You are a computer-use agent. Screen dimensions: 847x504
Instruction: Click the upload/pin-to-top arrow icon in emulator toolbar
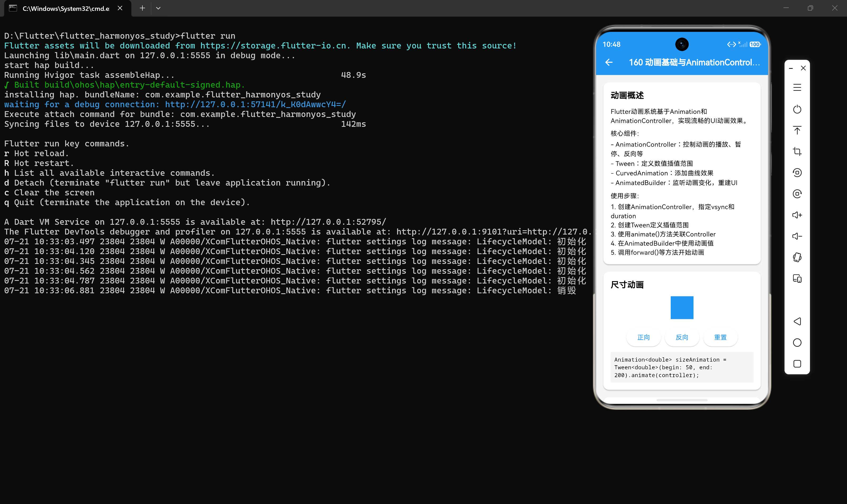pos(797,130)
